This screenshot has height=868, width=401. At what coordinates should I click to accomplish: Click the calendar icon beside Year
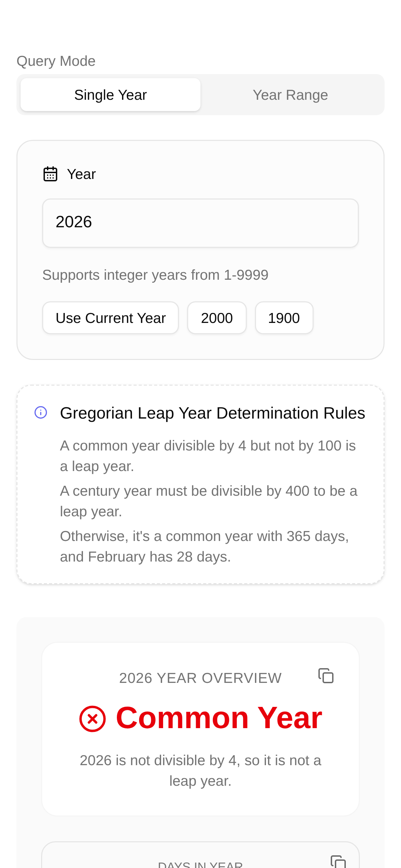coord(50,174)
